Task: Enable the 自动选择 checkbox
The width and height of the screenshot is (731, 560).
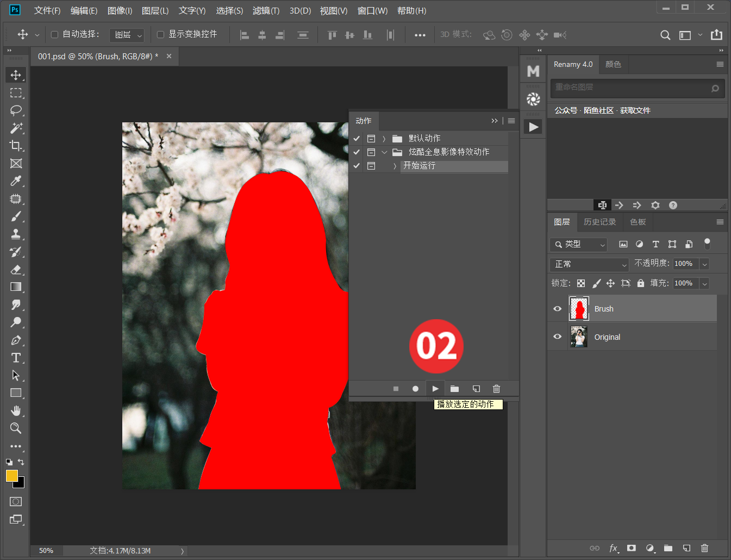Action: tap(54, 34)
